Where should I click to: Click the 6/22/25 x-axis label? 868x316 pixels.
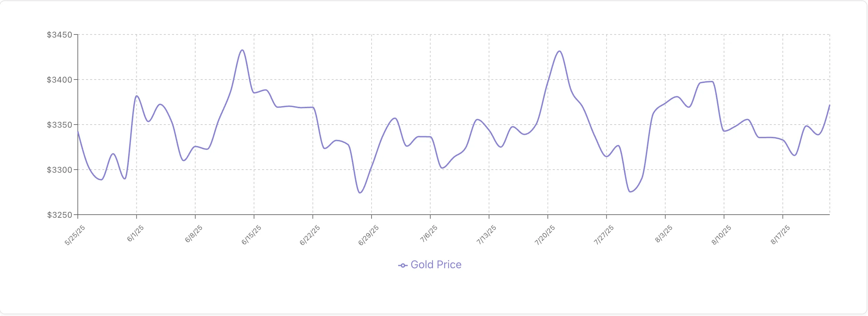point(310,235)
